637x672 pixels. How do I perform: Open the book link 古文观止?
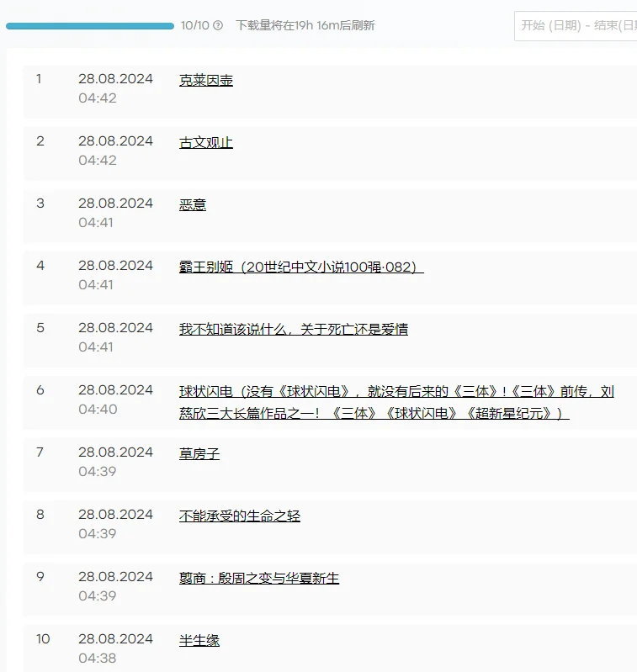coord(206,143)
